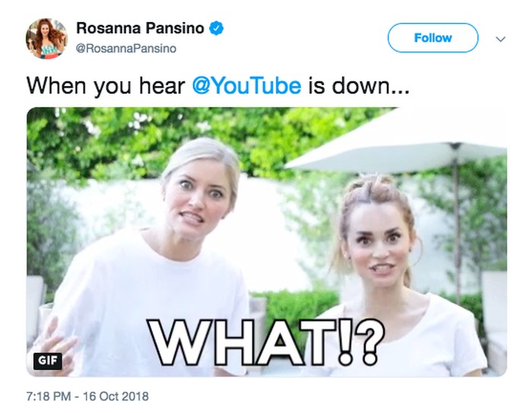Click the Rosanna Pansino display name
This screenshot has height=413, width=532.
pyautogui.click(x=140, y=28)
